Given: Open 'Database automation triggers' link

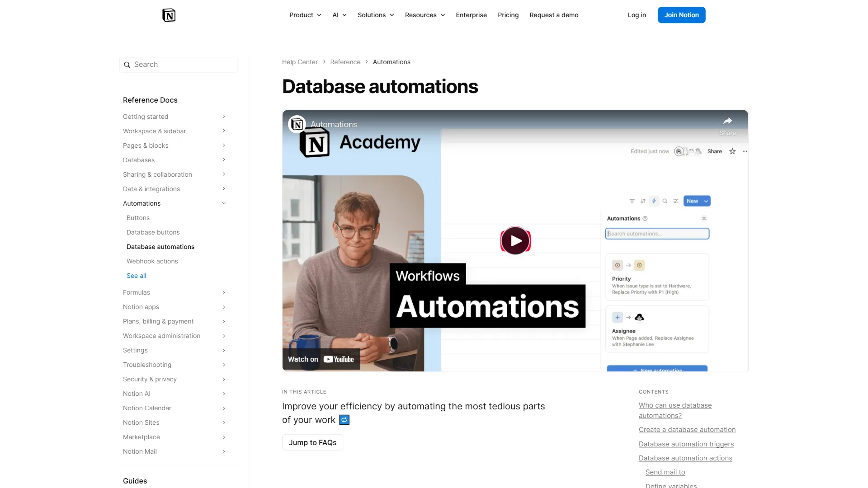Looking at the screenshot, I should 686,444.
